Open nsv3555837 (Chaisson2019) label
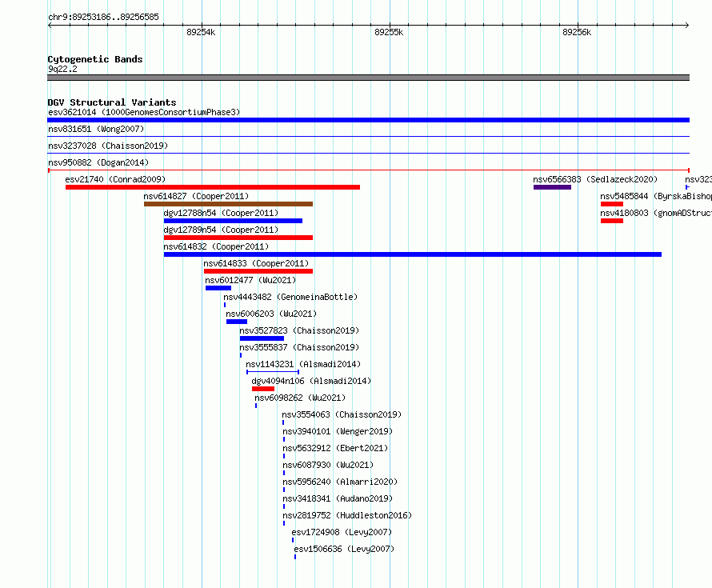The height and width of the screenshot is (588, 712). click(x=299, y=347)
